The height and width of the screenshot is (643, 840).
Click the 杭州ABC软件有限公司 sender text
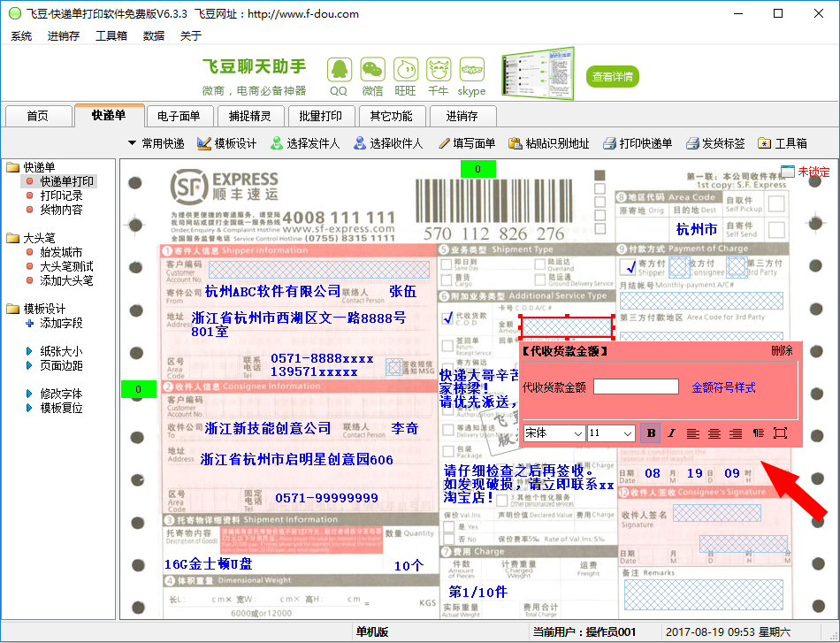[272, 292]
